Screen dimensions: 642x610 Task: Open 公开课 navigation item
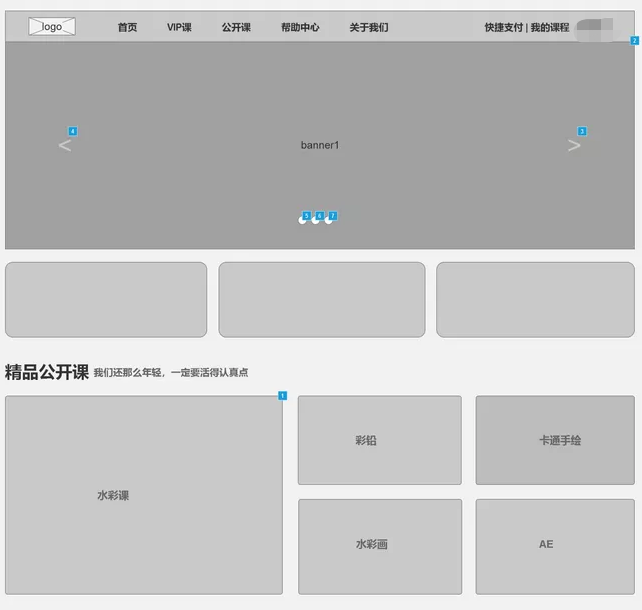click(236, 27)
